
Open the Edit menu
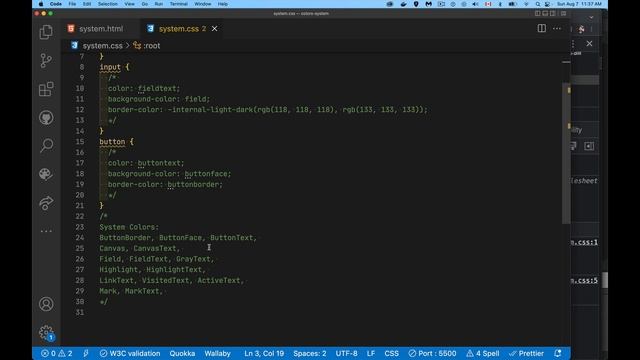click(87, 4)
